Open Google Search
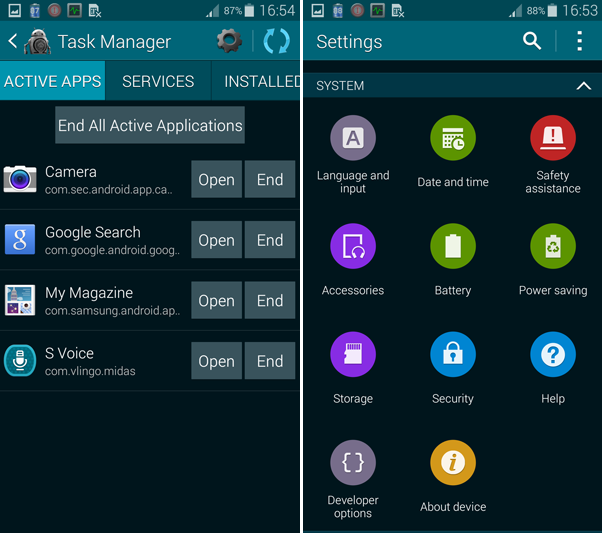 point(217,240)
